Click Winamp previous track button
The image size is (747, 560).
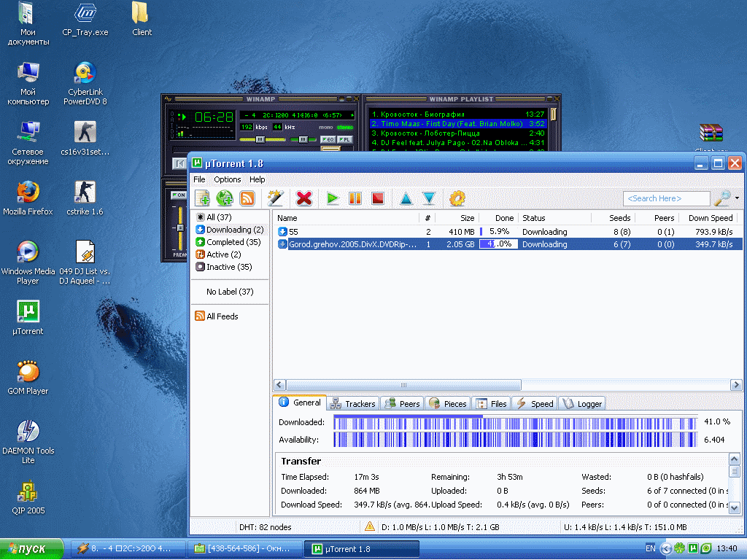coord(179,164)
